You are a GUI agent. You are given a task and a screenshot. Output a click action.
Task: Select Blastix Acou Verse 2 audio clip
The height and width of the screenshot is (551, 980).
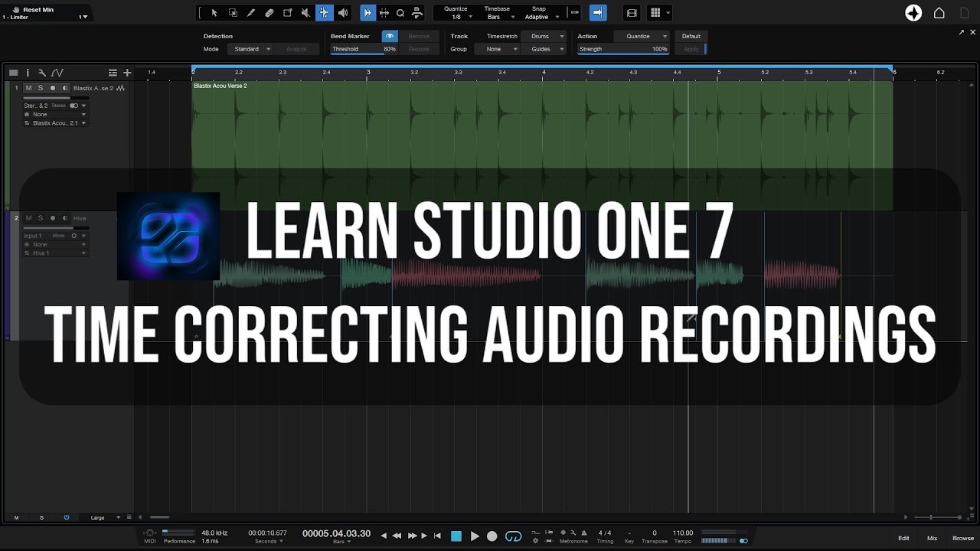542,145
